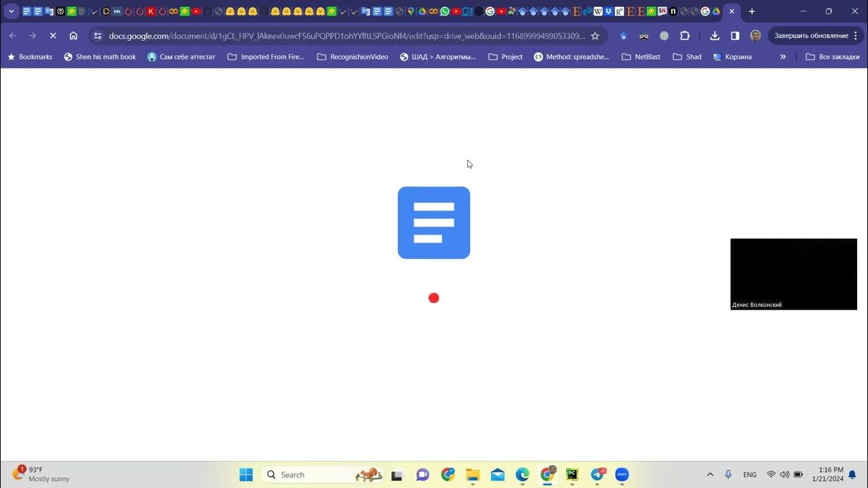This screenshot has width=868, height=488.
Task: Open Корзина bookmark
Action: (x=732, y=57)
